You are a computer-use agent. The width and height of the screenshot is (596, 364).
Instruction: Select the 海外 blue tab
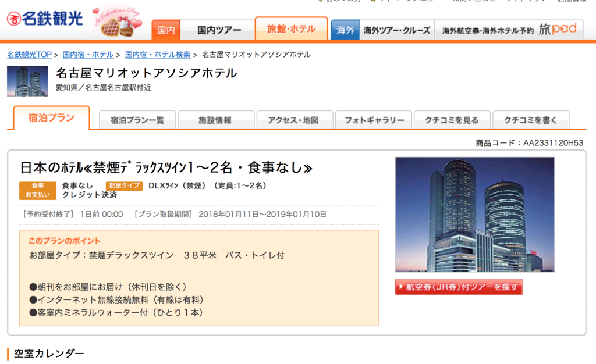345,30
